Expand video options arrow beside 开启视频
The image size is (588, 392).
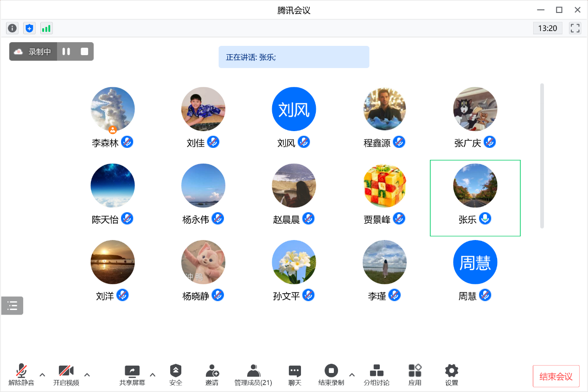coord(87,375)
